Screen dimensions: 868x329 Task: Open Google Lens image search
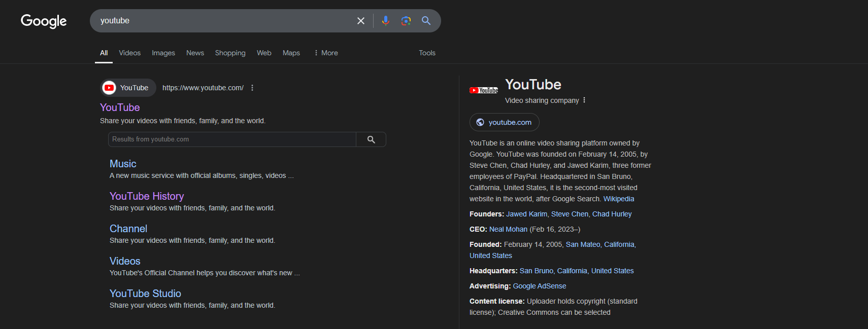(x=406, y=21)
